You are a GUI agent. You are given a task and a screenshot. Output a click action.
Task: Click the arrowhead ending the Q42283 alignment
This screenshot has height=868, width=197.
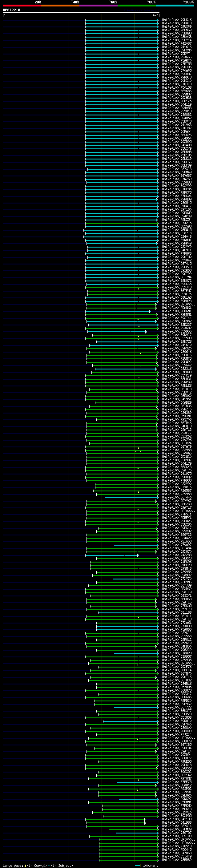tap(138, 555)
